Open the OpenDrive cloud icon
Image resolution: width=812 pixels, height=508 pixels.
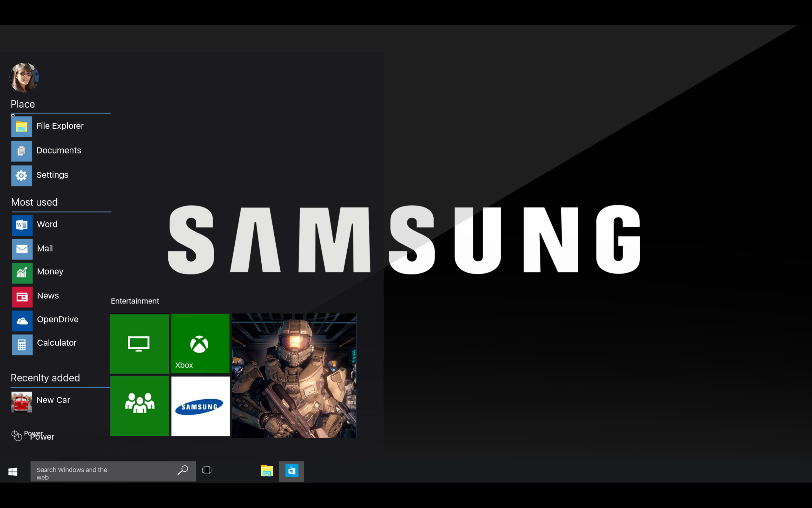22,321
